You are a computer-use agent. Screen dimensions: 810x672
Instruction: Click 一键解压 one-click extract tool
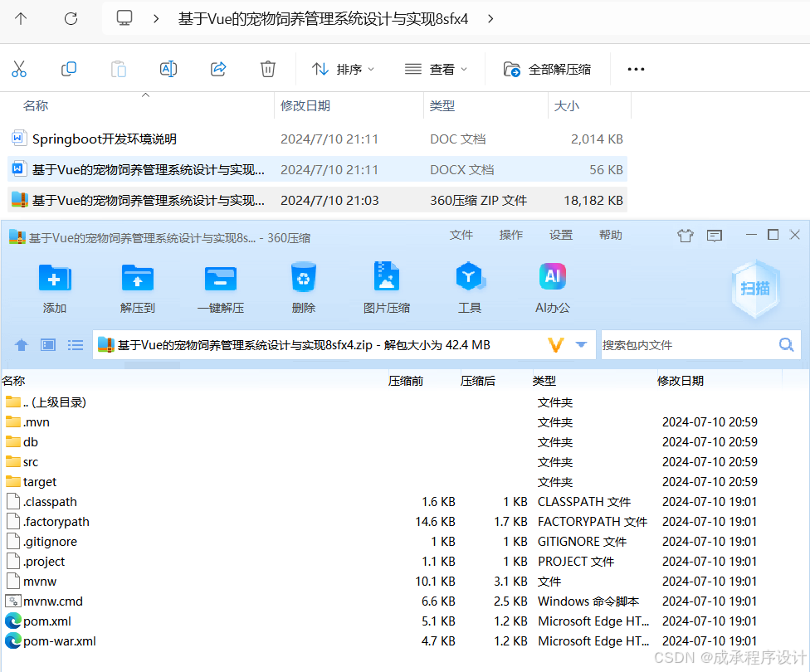221,288
